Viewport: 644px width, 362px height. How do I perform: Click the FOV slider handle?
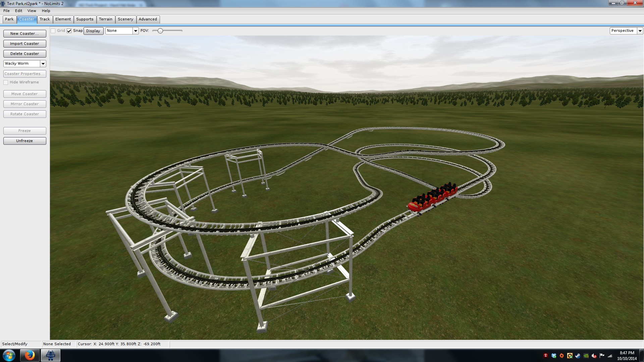(x=160, y=31)
